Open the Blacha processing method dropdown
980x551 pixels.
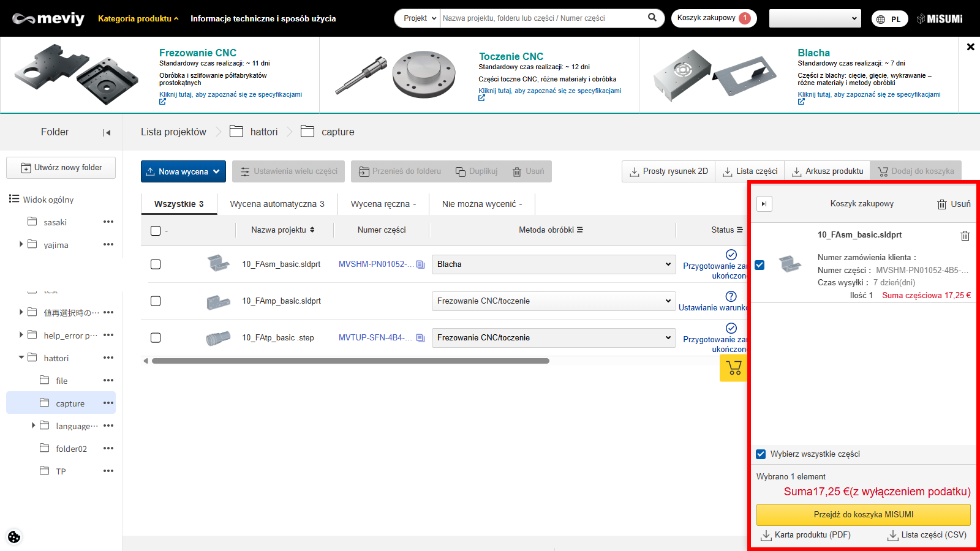point(553,264)
